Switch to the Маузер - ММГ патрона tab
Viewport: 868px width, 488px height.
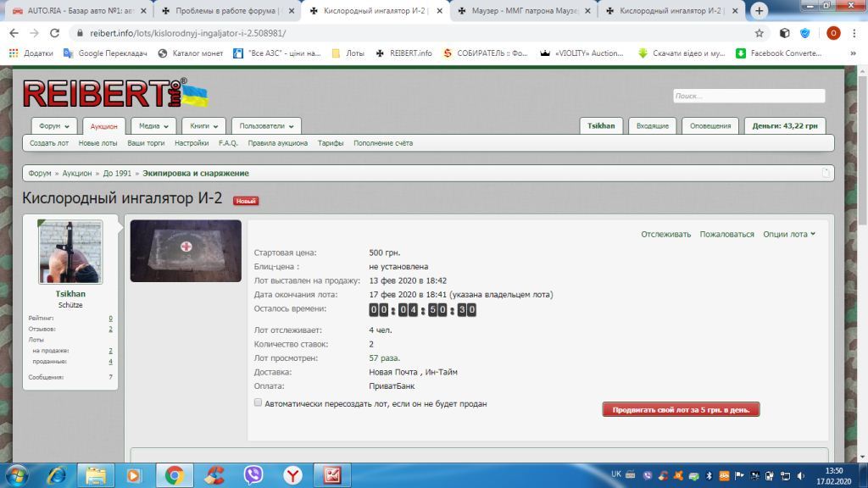[524, 10]
